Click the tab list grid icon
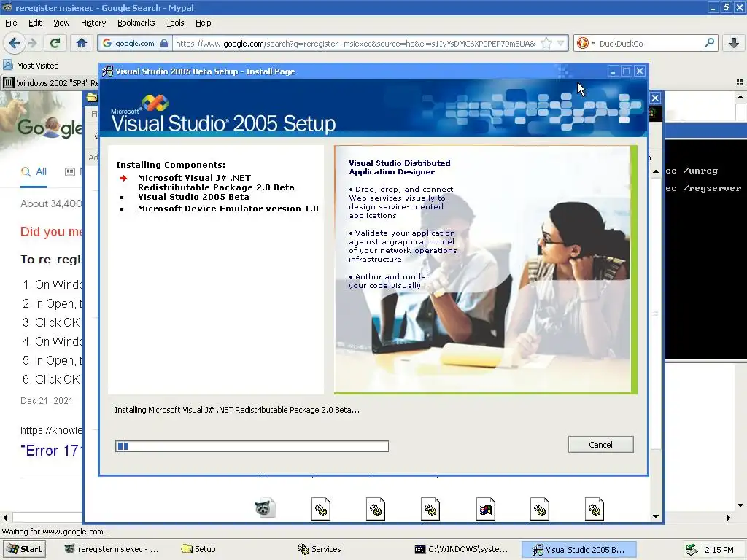This screenshot has width=747, height=560. [x=740, y=82]
